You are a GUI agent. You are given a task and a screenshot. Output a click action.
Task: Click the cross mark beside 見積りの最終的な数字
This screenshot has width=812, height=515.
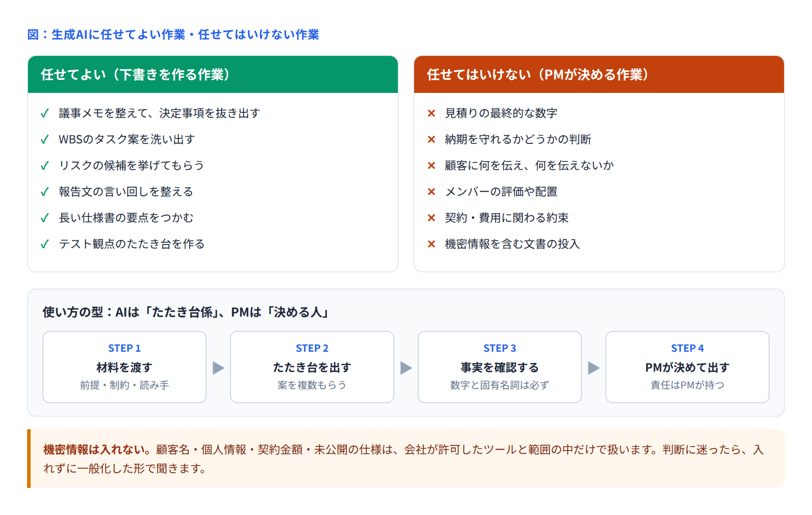431,113
